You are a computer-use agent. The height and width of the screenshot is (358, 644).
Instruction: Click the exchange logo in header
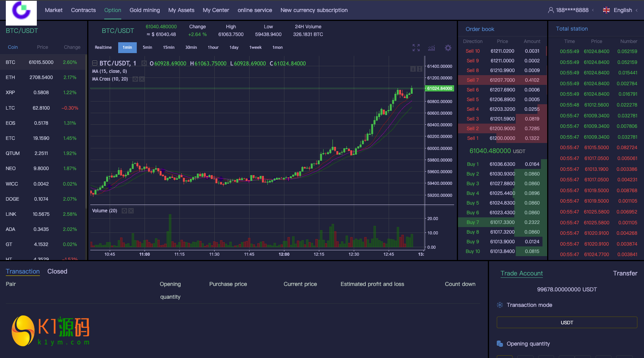tap(21, 12)
